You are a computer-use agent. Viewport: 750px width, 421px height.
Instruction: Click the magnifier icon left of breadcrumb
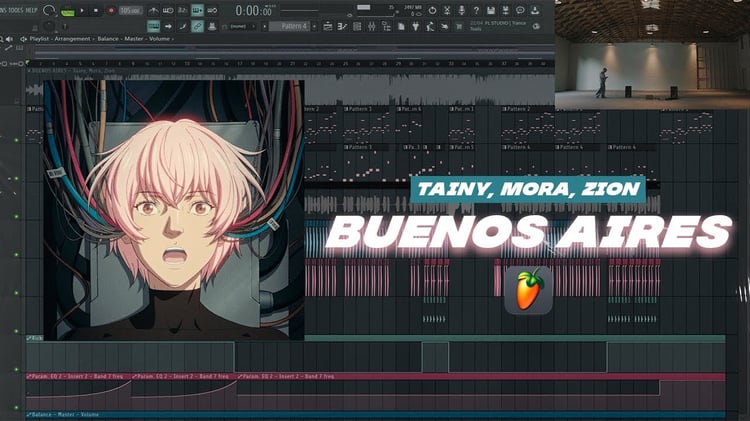(x=1, y=39)
